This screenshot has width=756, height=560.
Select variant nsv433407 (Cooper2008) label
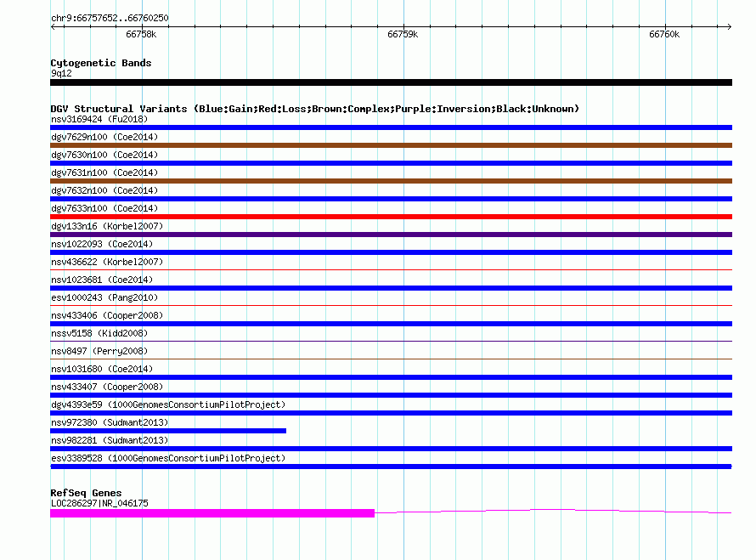click(x=107, y=387)
